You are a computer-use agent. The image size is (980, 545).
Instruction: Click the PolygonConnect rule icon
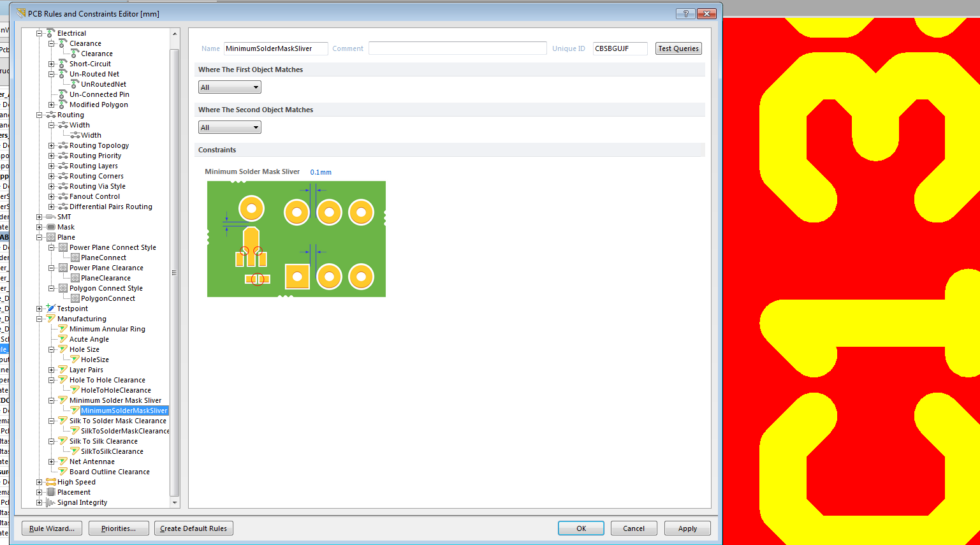tap(75, 298)
